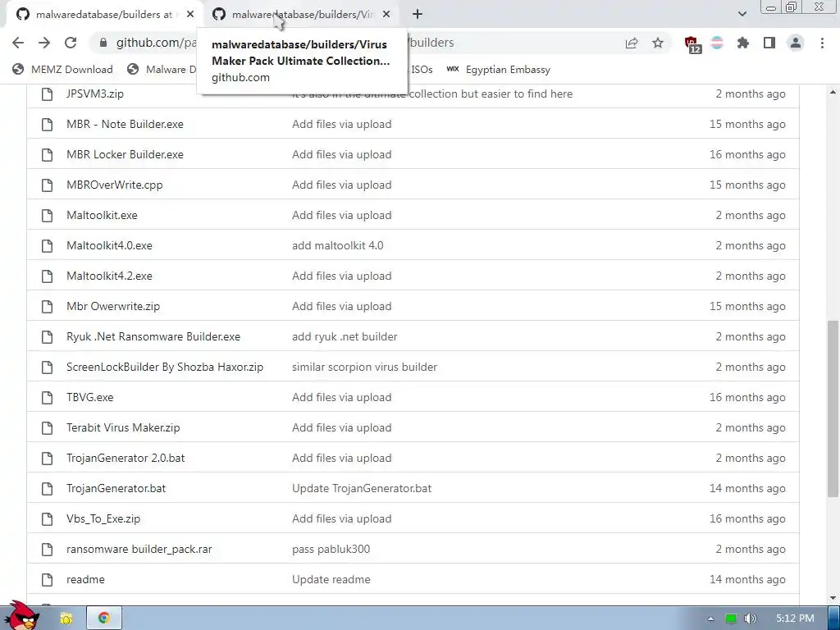Open Terabit Virus Maker.zip
Viewport: 840px width, 630px height.
123,427
